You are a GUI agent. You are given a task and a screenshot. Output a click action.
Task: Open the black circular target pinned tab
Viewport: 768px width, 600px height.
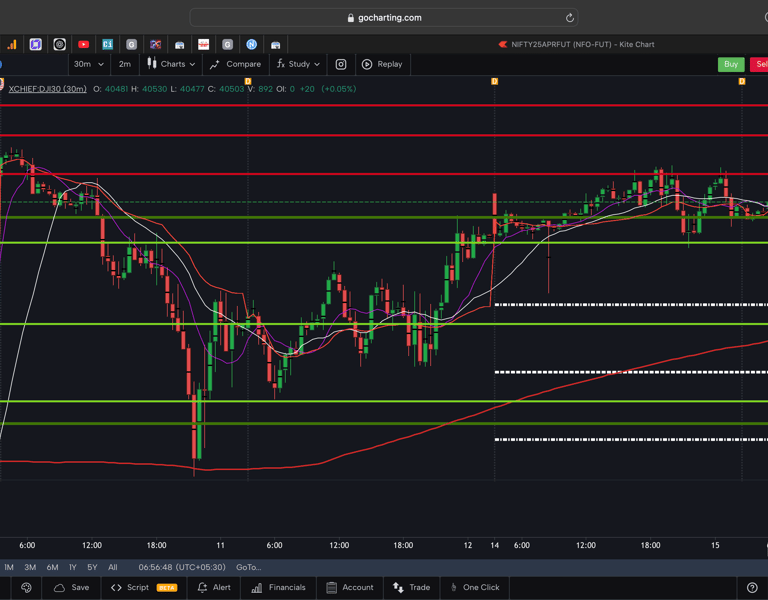(59, 45)
